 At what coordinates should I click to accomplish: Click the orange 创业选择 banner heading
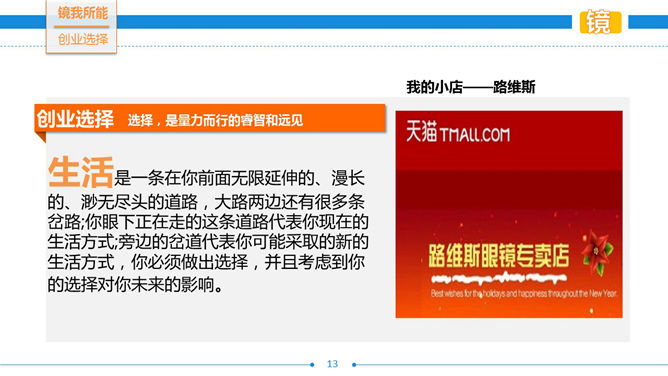pos(75,119)
